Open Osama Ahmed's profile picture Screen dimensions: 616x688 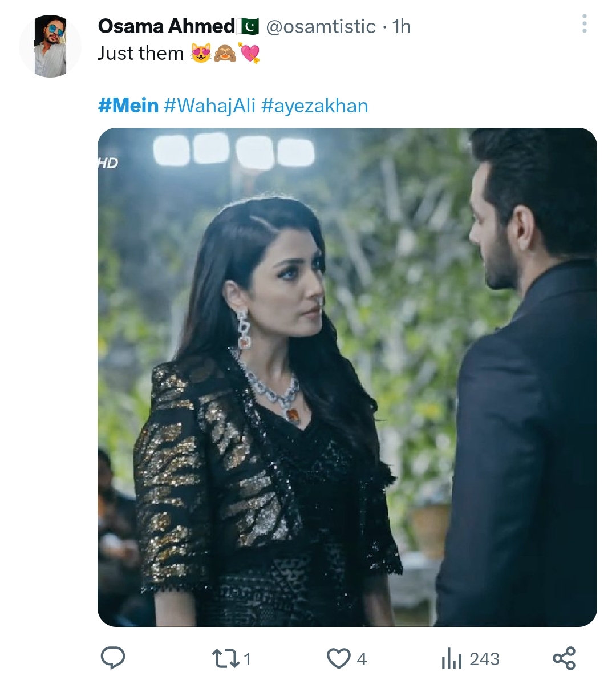tap(50, 47)
